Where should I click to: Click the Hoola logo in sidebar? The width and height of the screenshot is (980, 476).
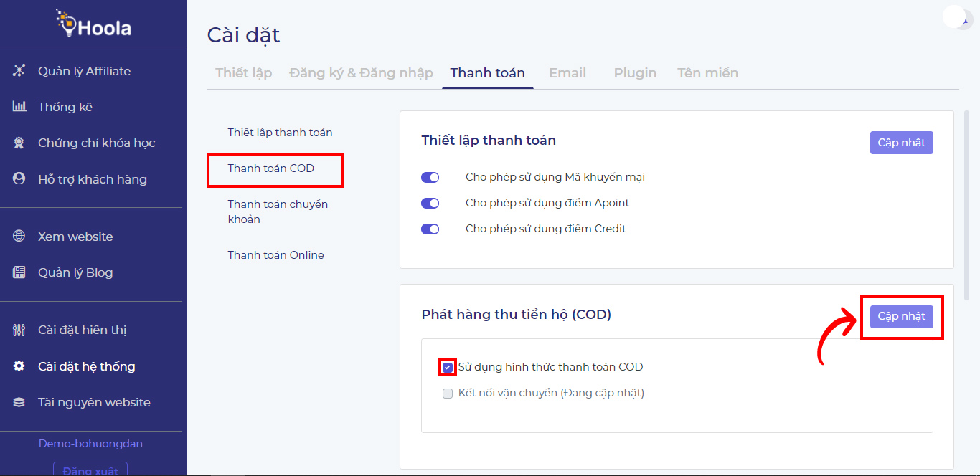coord(93,26)
